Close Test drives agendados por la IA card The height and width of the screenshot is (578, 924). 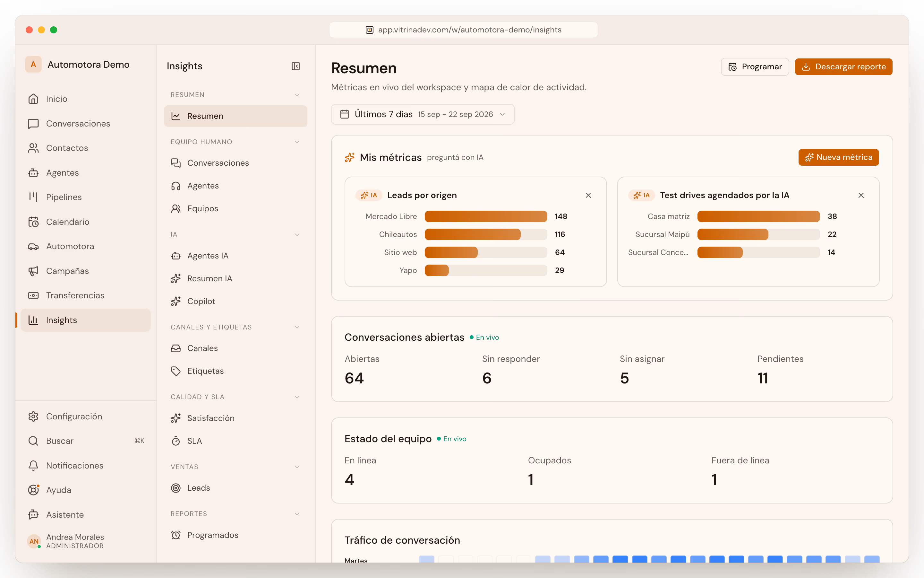click(861, 195)
